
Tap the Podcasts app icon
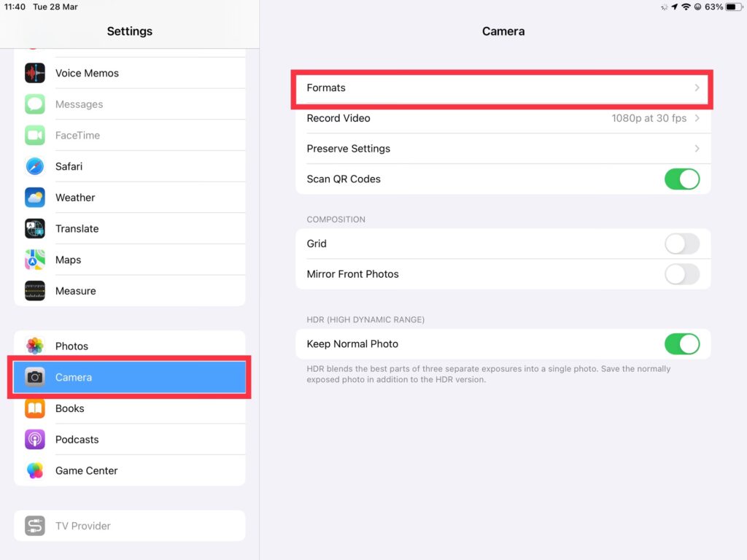[35, 440]
